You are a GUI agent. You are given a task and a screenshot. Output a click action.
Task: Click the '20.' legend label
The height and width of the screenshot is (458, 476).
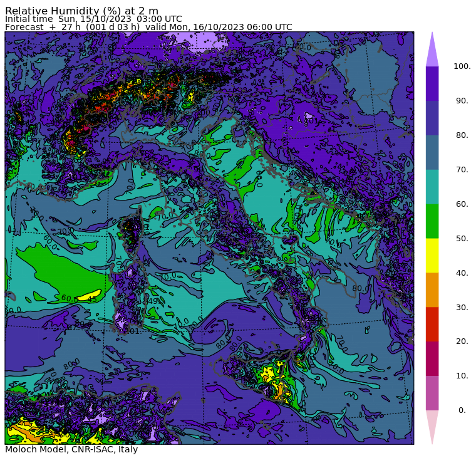[x=462, y=341]
